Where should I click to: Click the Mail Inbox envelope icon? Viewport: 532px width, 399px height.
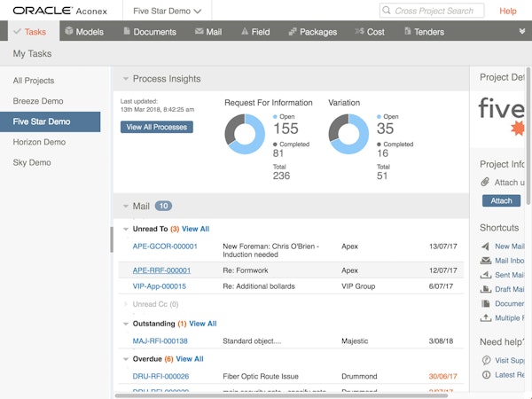point(486,261)
